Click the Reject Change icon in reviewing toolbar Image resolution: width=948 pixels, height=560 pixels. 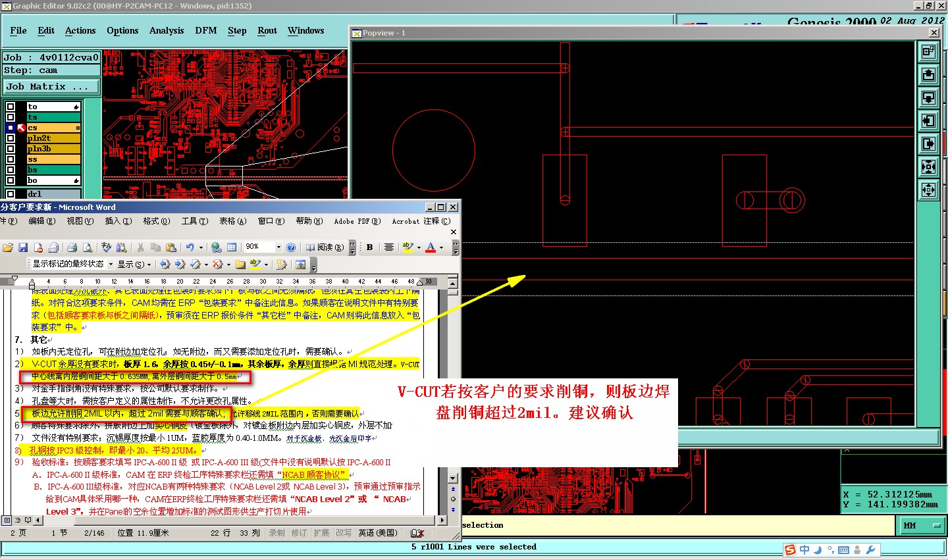point(217,265)
